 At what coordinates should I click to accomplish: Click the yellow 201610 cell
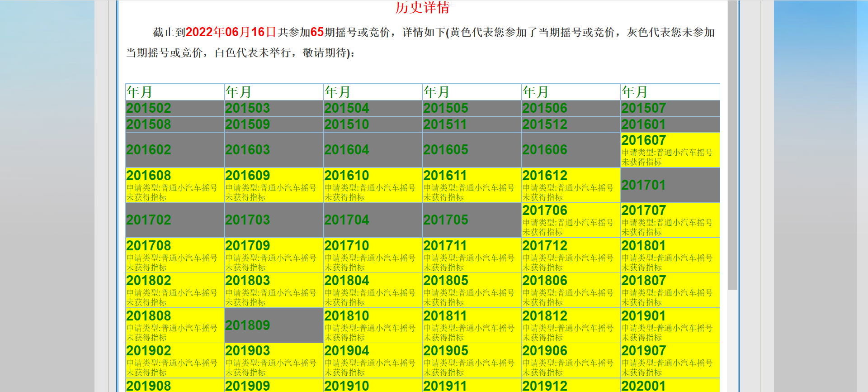pyautogui.click(x=373, y=185)
